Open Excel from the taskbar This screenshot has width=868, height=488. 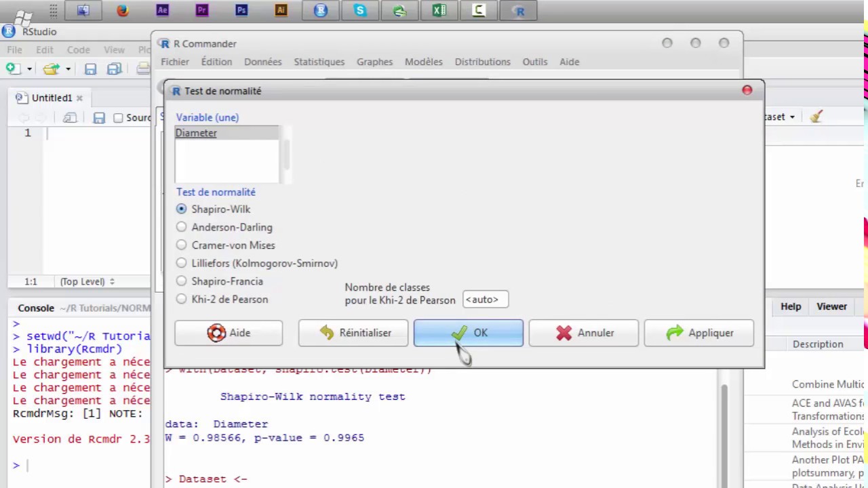439,10
